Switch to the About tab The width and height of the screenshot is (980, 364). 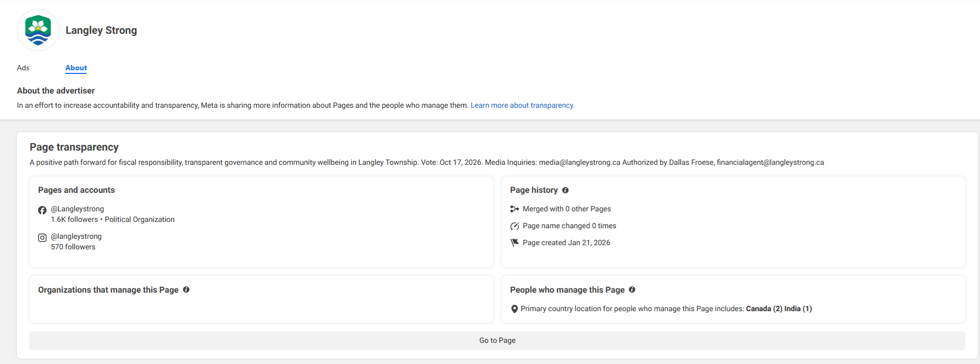(x=76, y=68)
